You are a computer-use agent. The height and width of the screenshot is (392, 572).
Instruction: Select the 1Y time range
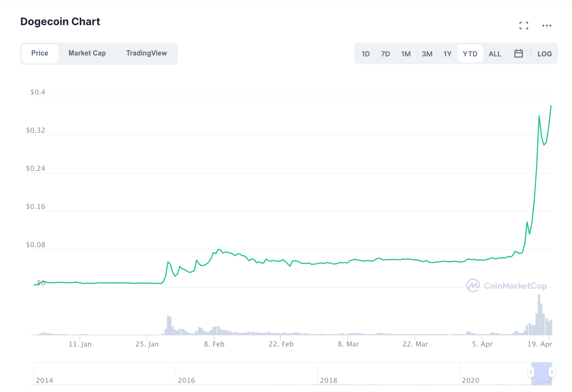(447, 54)
